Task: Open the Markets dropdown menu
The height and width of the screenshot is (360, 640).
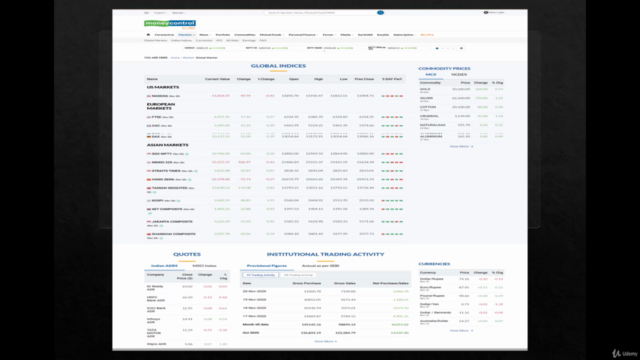Action: tap(187, 35)
